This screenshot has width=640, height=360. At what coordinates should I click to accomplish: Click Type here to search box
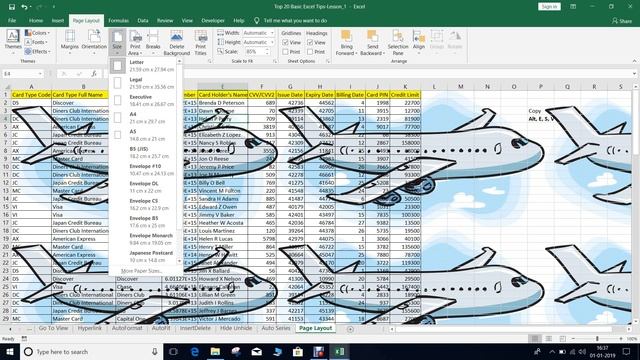pos(91,351)
